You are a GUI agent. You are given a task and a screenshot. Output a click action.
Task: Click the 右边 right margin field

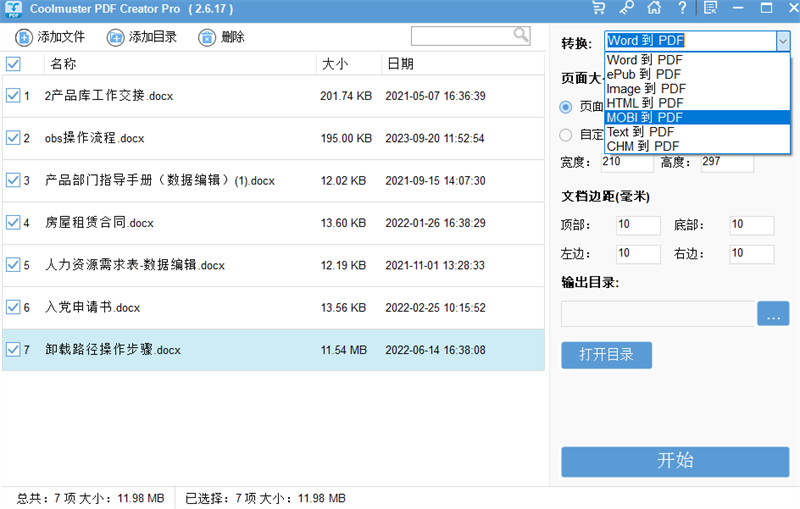click(x=752, y=254)
